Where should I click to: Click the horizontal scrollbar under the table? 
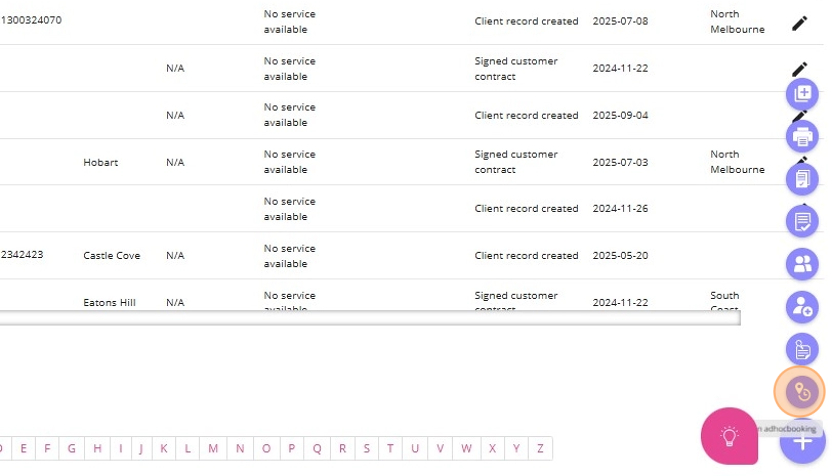pos(370,318)
